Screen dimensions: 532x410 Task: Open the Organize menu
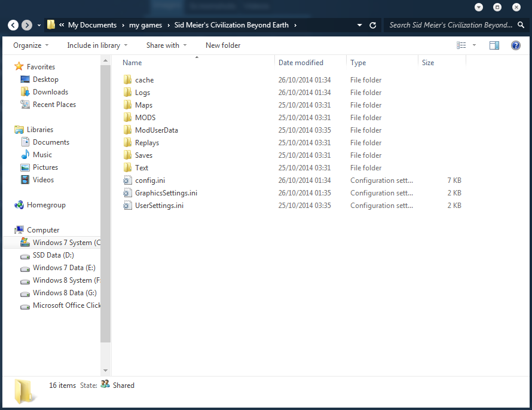(x=31, y=45)
